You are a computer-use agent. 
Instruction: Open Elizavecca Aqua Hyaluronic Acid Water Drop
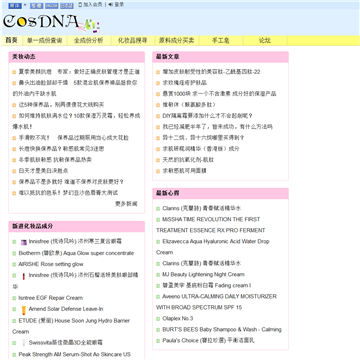click(x=213, y=247)
